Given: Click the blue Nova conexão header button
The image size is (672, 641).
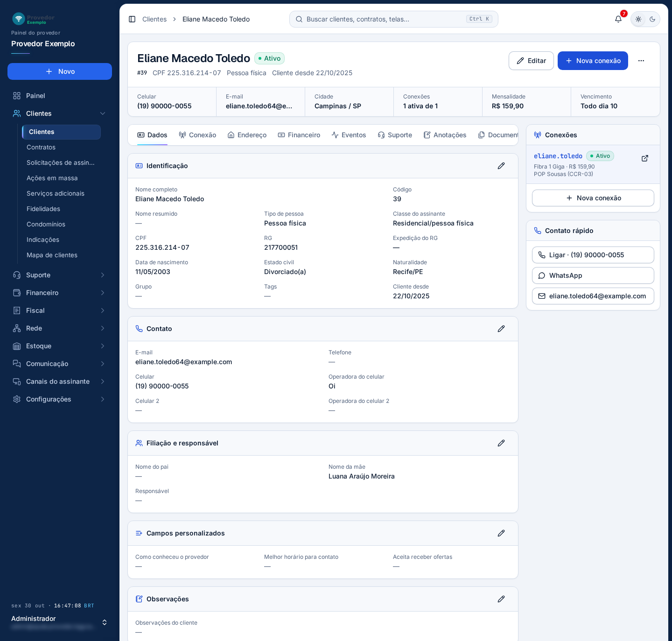Looking at the screenshot, I should pyautogui.click(x=593, y=61).
